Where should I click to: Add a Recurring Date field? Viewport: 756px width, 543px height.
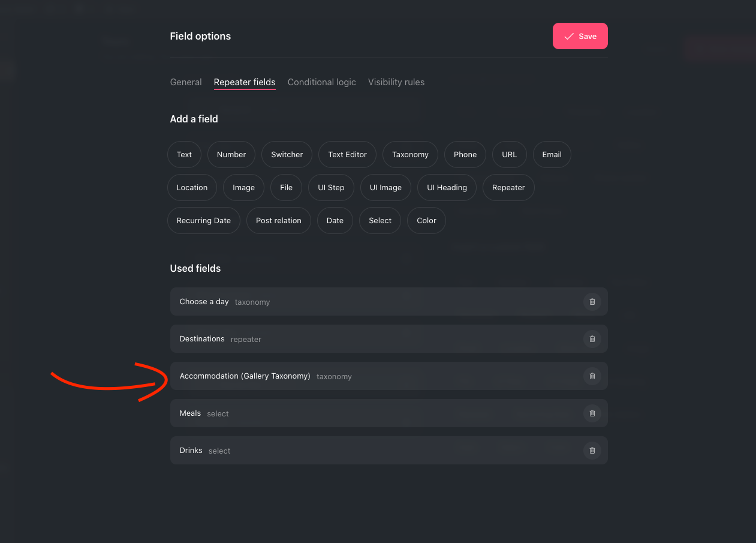(203, 220)
